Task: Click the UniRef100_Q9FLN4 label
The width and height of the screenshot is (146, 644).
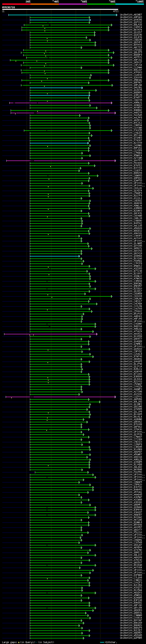Action: [131, 85]
